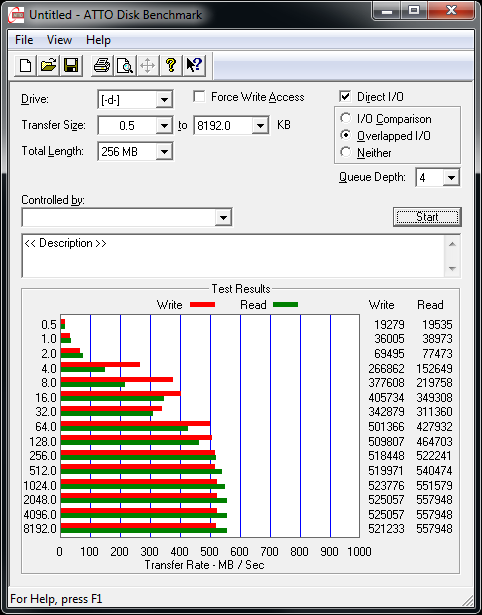Image resolution: width=482 pixels, height=615 pixels.
Task: Click the read value 19535
Action: coord(437,325)
